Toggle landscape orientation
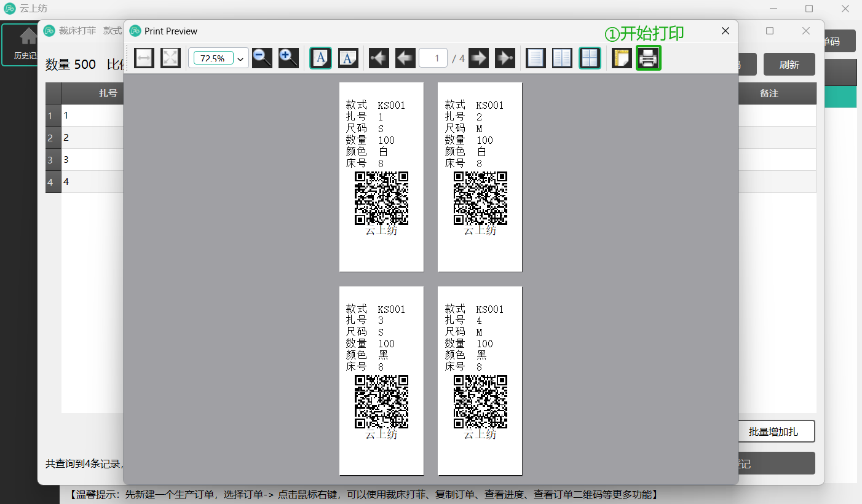Image resolution: width=862 pixels, height=504 pixels. 348,58
